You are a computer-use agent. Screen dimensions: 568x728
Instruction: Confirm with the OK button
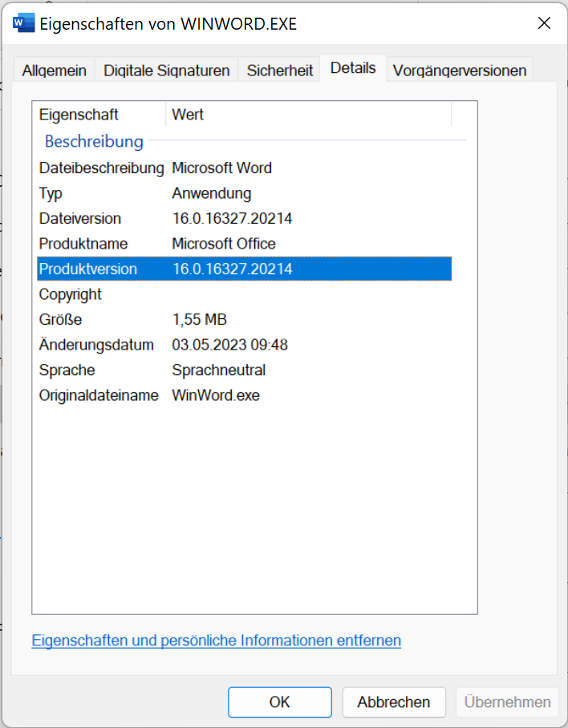pos(280,702)
